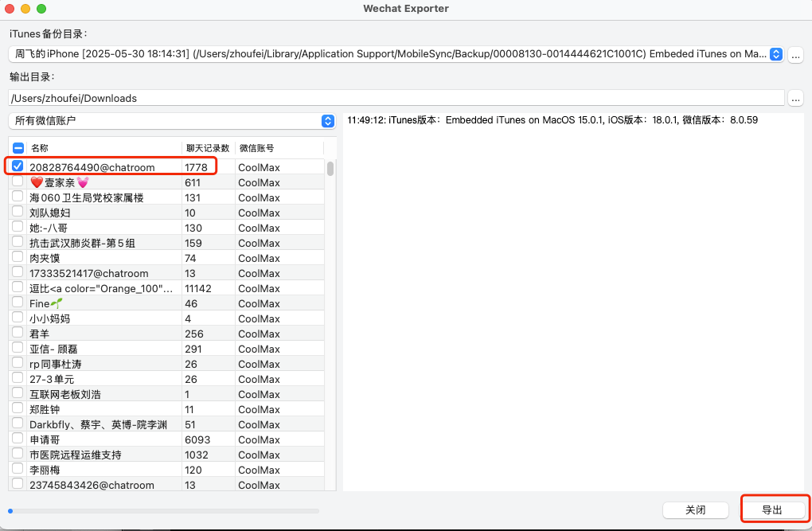This screenshot has width=812, height=531.
Task: Select checkbox for 申请哥 row
Action: [18, 439]
